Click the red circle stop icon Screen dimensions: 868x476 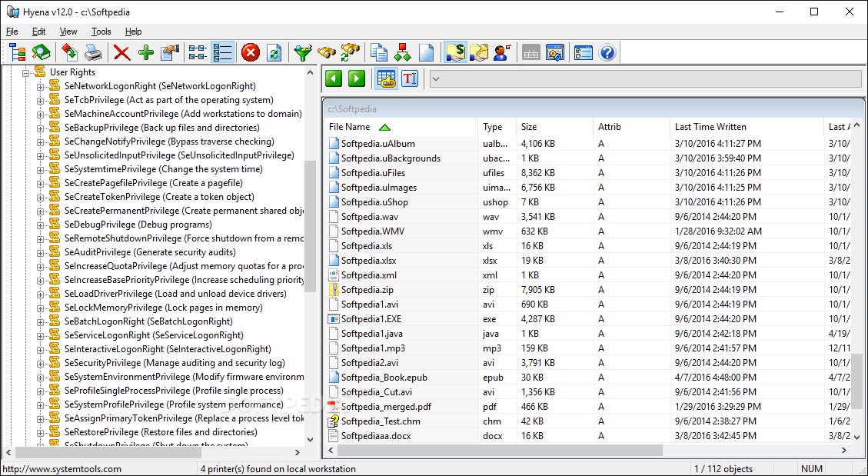click(x=250, y=52)
